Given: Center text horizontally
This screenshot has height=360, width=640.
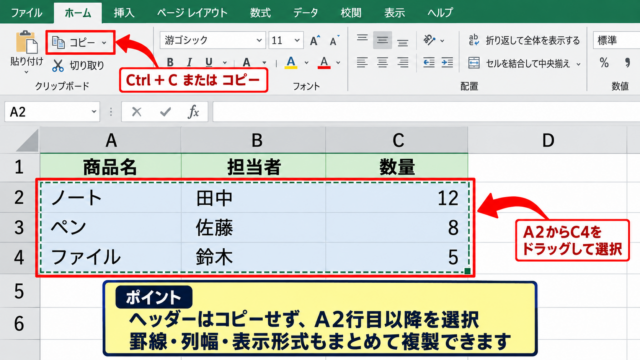Looking at the screenshot, I should [382, 62].
